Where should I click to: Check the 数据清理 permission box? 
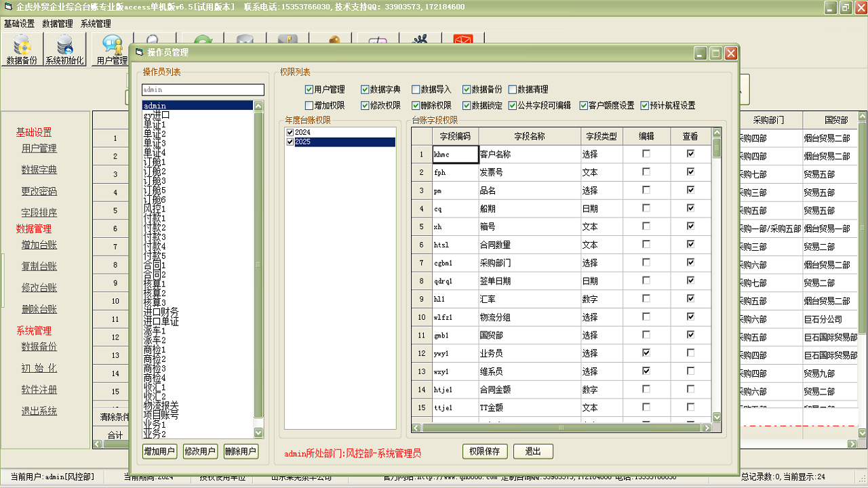coord(512,89)
